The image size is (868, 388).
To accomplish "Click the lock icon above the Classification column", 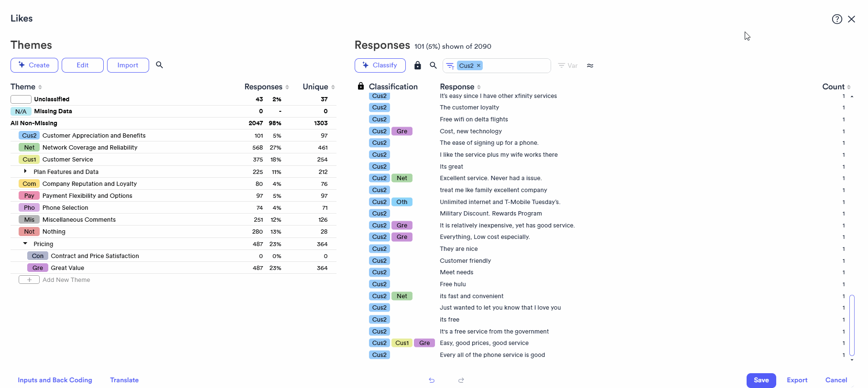I will [x=360, y=86].
